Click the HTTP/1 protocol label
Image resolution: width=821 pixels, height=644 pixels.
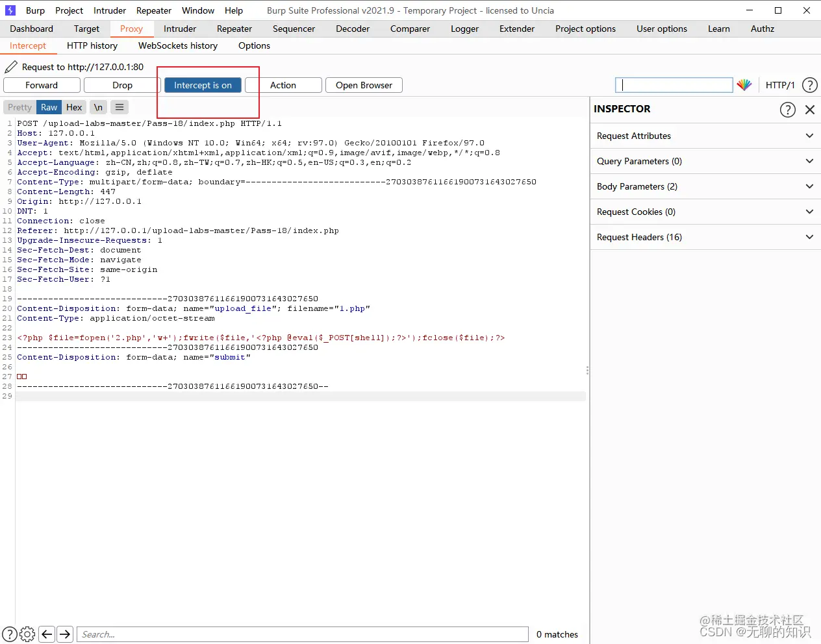point(780,85)
